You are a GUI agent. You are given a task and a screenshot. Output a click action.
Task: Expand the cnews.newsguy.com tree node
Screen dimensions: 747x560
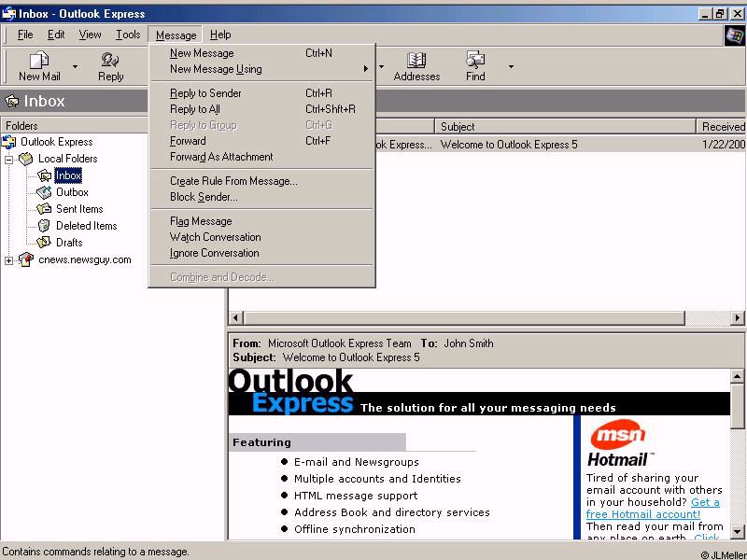[x=9, y=260]
